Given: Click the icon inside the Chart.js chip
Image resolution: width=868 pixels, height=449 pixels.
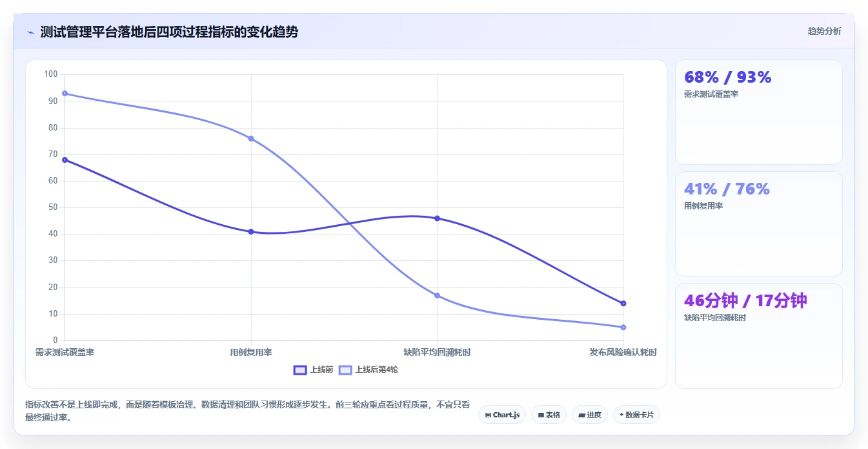Looking at the screenshot, I should tap(488, 415).
